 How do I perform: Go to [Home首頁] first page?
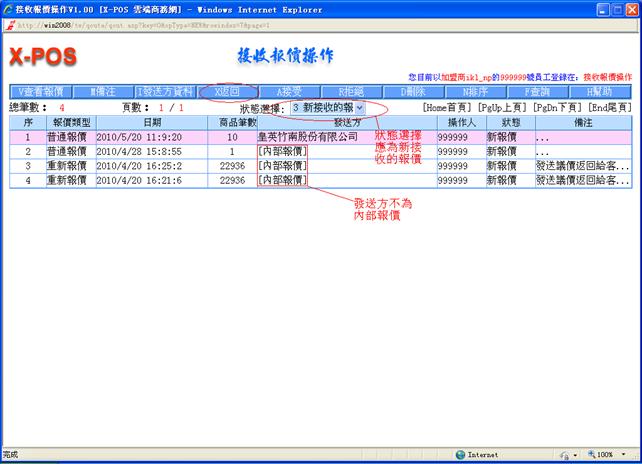pos(446,107)
